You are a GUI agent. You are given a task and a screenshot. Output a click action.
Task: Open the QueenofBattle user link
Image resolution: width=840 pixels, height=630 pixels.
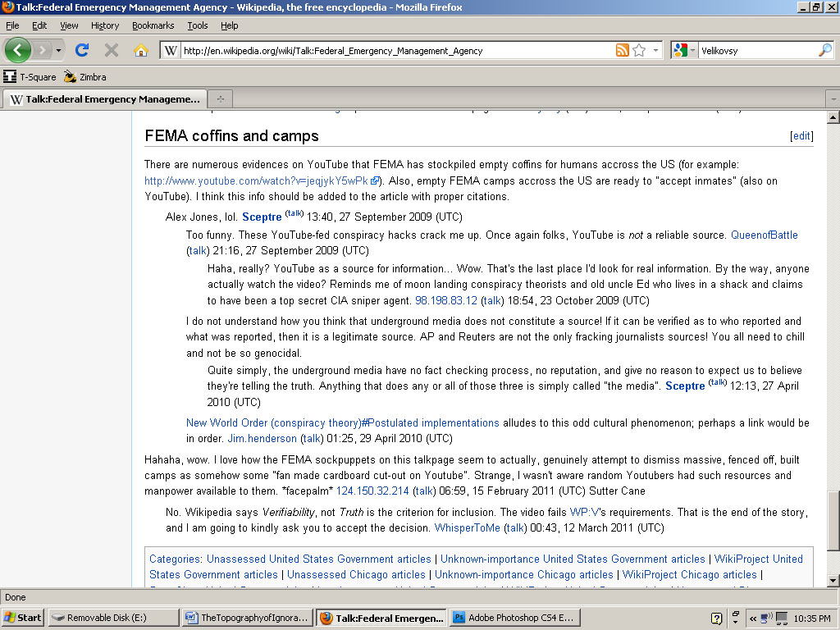point(765,235)
